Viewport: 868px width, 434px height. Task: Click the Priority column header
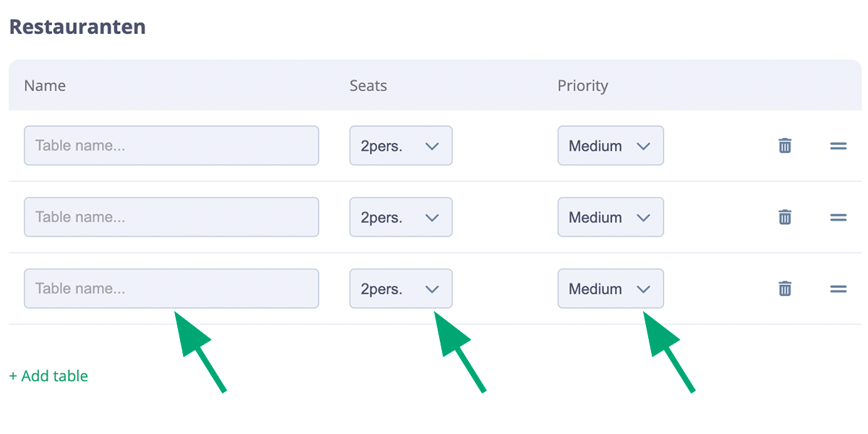tap(582, 85)
